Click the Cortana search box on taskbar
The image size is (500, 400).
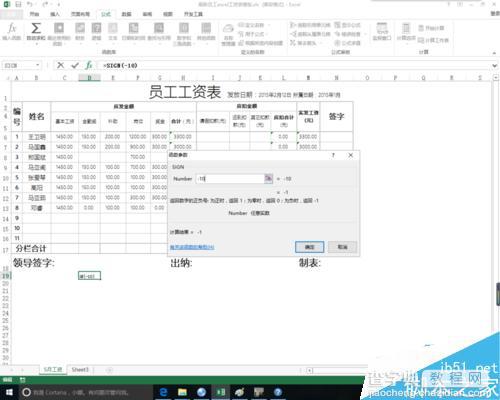(x=85, y=392)
